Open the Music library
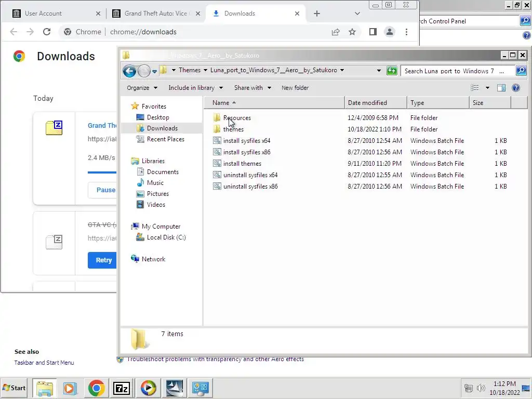 [155, 182]
